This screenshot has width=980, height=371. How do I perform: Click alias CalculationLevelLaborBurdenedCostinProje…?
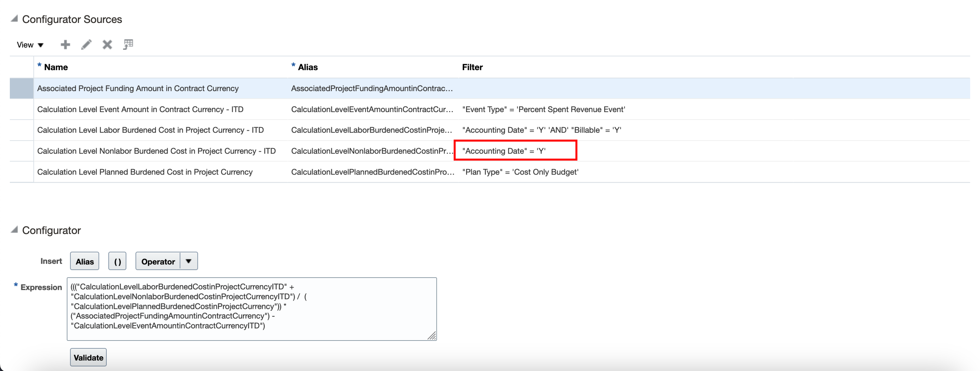coord(372,130)
